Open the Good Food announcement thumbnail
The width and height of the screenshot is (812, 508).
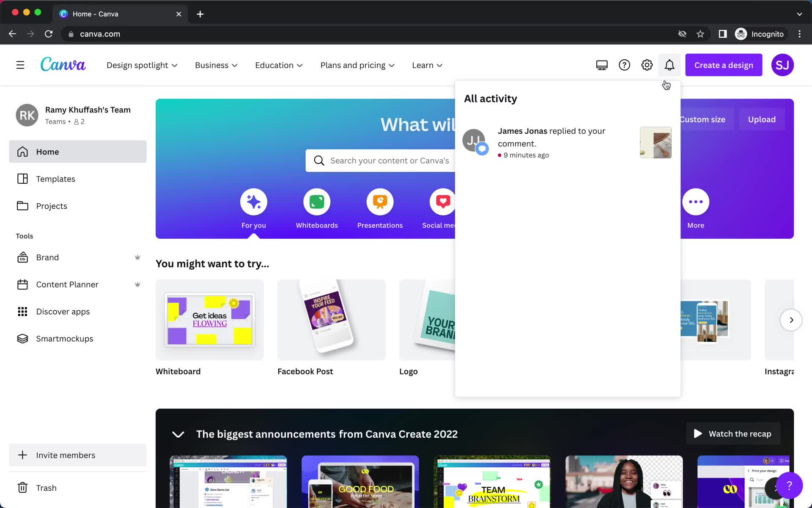pos(360,482)
